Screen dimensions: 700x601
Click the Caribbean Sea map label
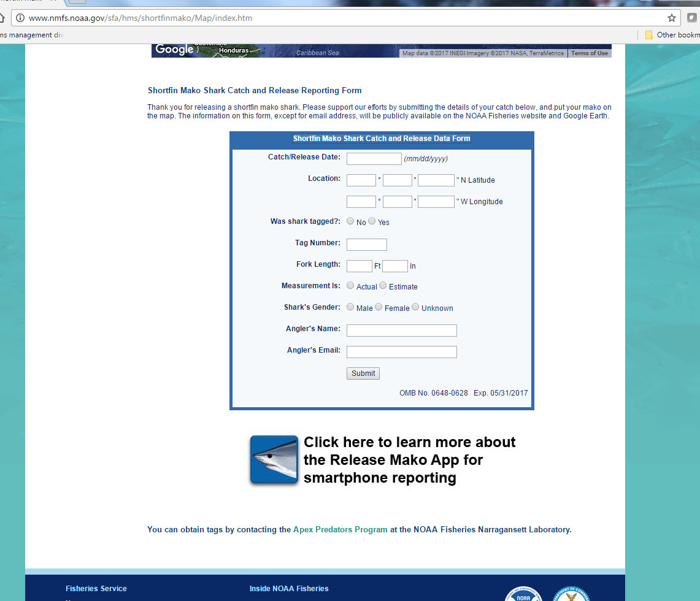coord(317,53)
